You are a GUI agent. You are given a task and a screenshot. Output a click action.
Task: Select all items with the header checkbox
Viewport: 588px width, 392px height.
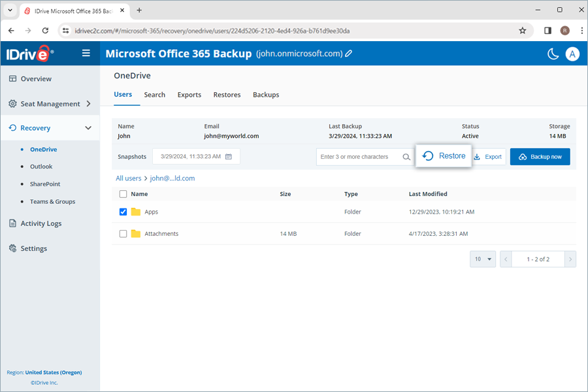point(123,194)
